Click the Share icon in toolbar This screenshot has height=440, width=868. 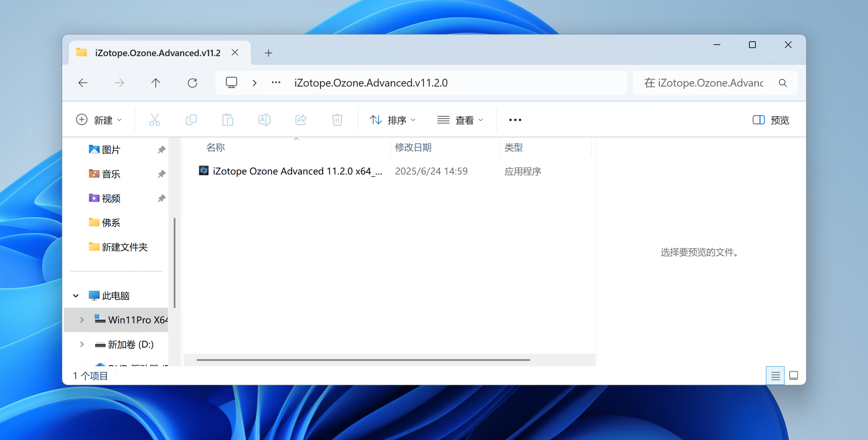(x=301, y=120)
